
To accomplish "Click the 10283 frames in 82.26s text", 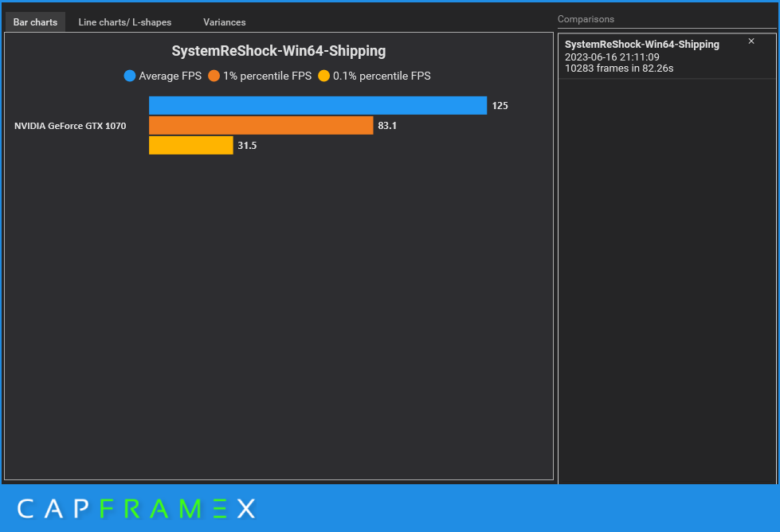I will (x=619, y=68).
